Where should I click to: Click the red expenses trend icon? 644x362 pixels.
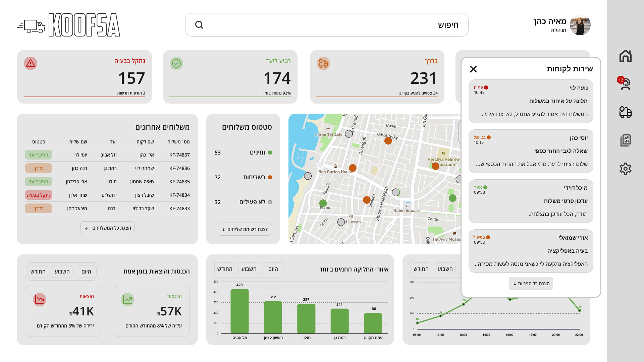click(x=40, y=300)
